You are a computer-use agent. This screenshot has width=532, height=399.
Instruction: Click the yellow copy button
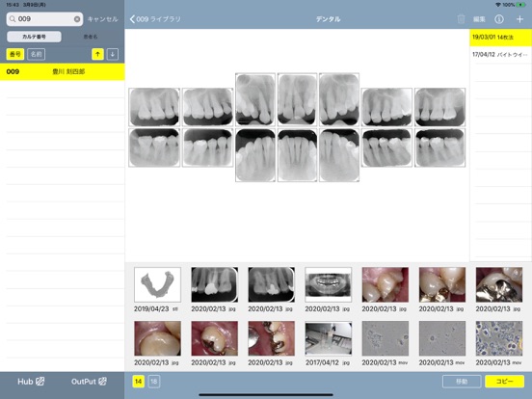click(x=504, y=382)
